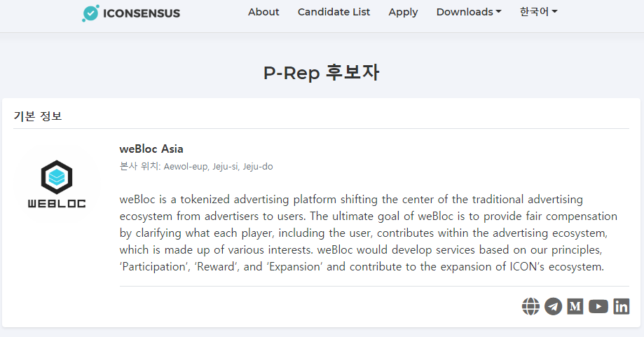This screenshot has width=644, height=337.
Task: Open the weBloc YouTube channel icon
Action: tap(598, 306)
